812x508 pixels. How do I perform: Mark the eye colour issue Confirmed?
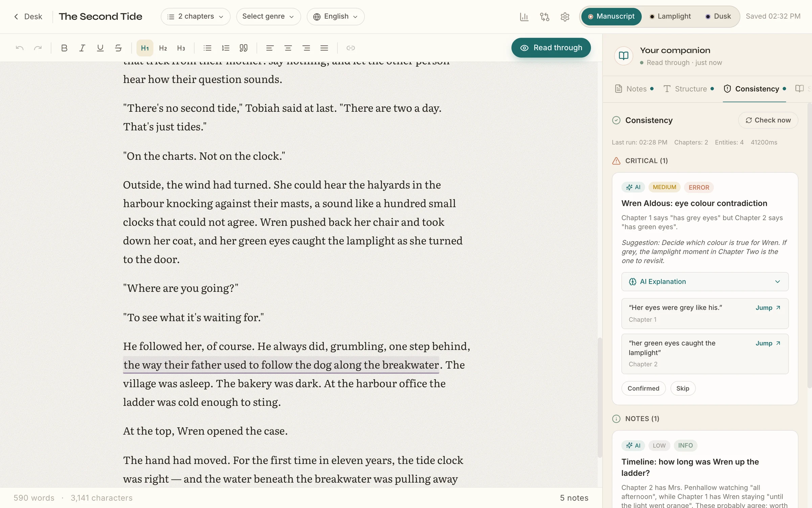pos(643,388)
